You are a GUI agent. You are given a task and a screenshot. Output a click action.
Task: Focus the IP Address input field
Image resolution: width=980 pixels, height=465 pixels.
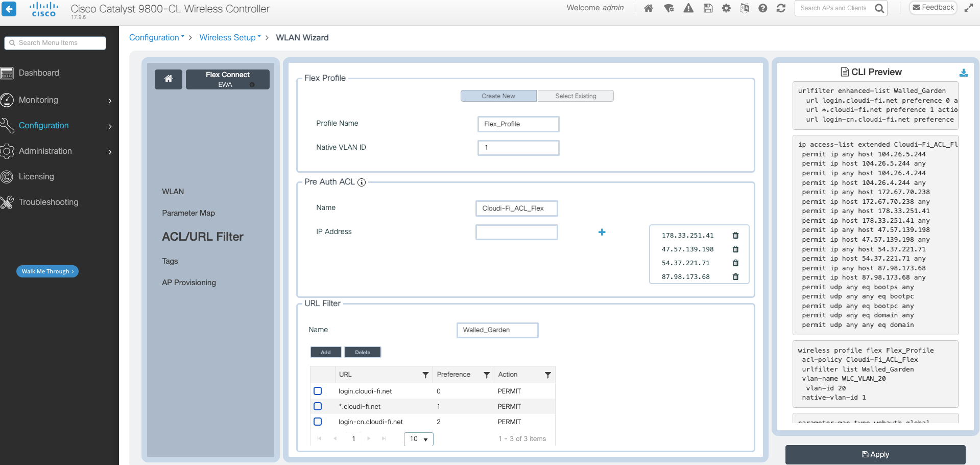[x=517, y=232]
